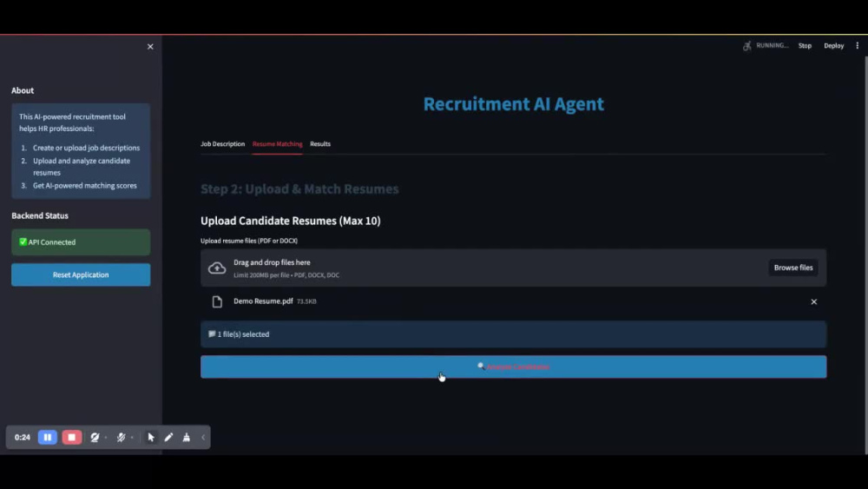Open the three-dot main menu
Viewport: 868px width, 489px height.
click(x=858, y=45)
